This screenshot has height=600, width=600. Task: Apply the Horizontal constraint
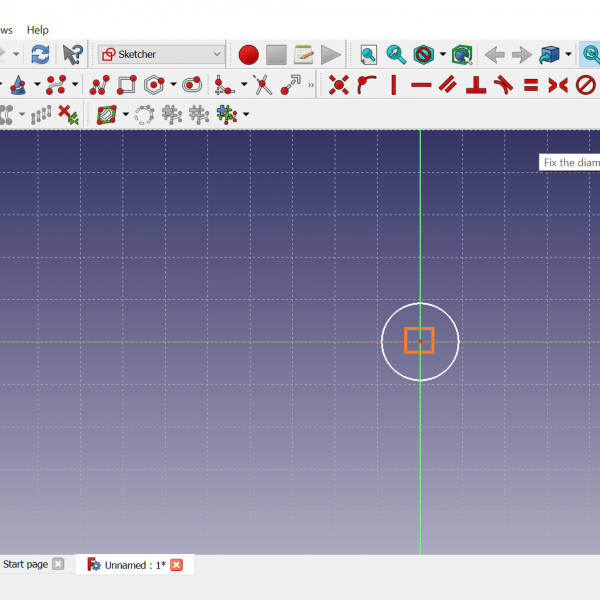click(421, 85)
